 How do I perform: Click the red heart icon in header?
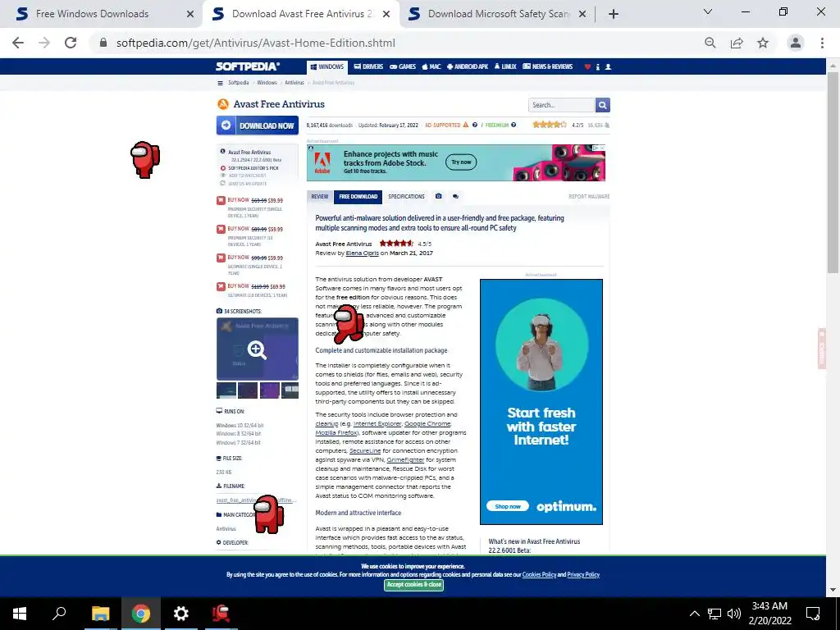(x=587, y=67)
